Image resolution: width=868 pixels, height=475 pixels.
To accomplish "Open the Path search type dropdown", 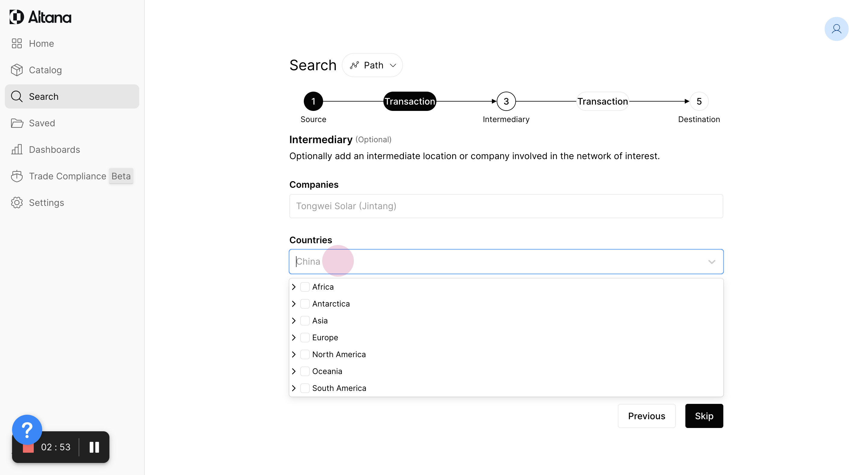I will pos(372,65).
